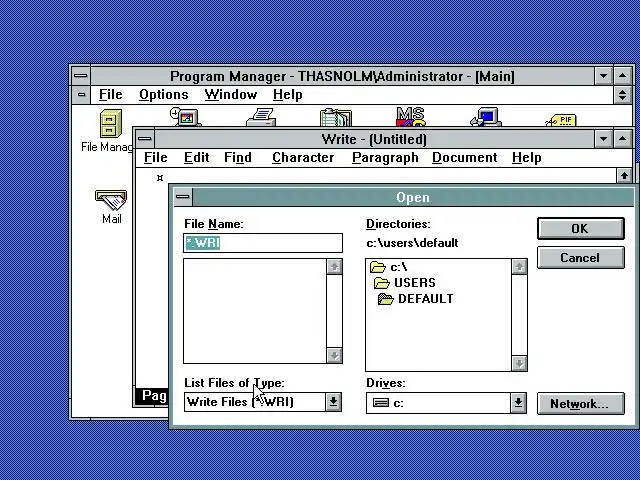Image resolution: width=640 pixels, height=480 pixels.
Task: Select the DEFAULT folder in Directories
Action: click(415, 299)
